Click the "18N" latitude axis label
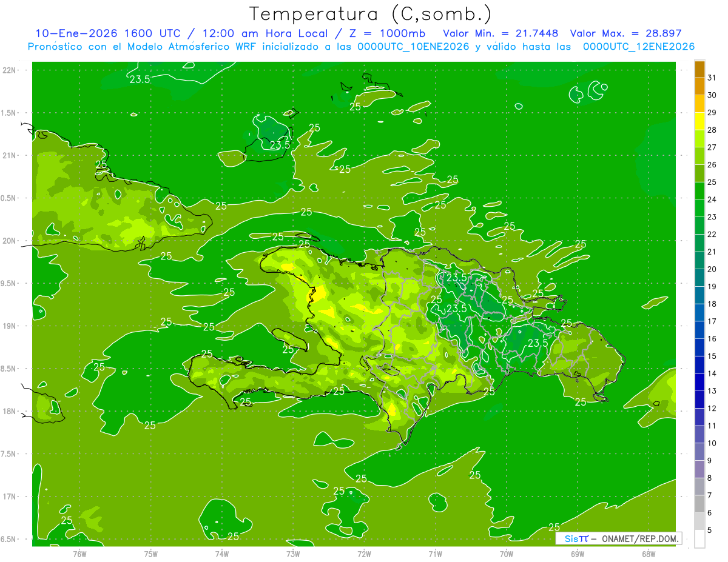The image size is (728, 562). pyautogui.click(x=10, y=411)
